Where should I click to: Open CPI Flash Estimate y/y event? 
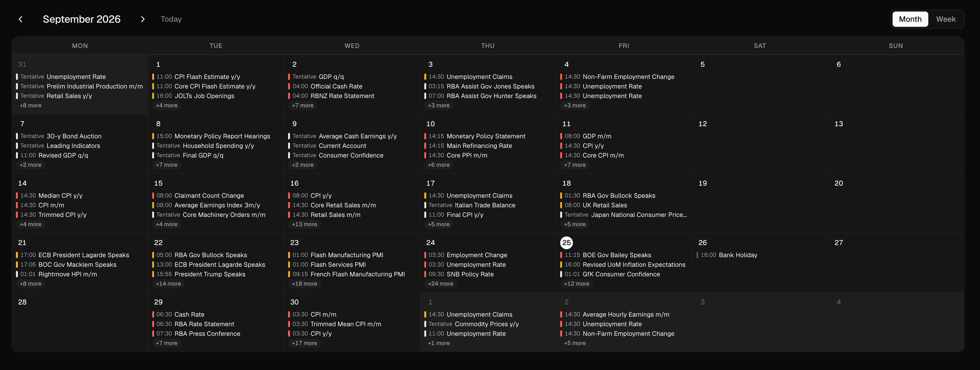click(216, 77)
